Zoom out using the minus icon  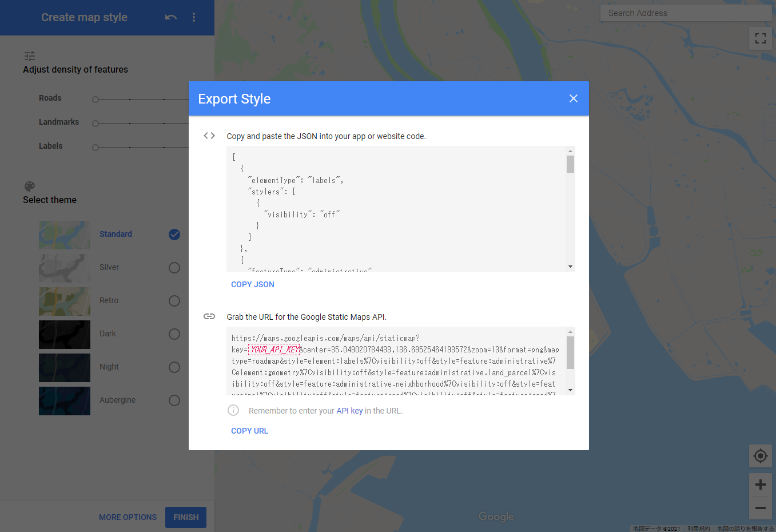click(760, 509)
